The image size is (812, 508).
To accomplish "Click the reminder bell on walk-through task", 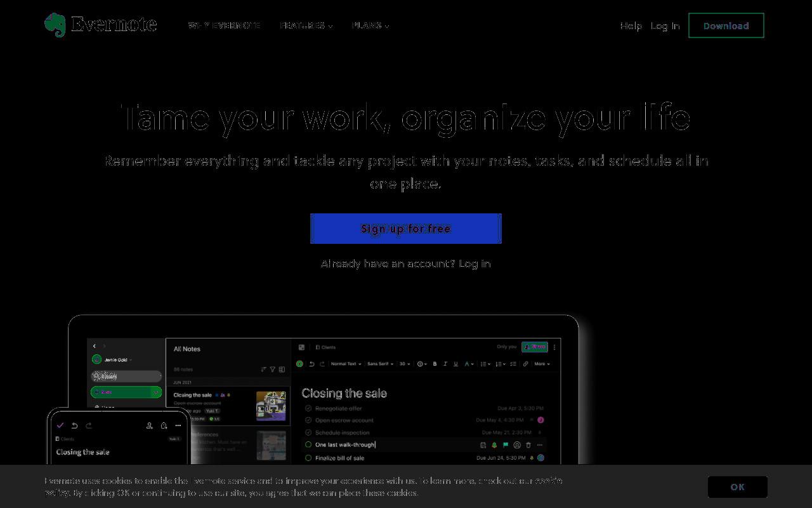I will coord(494,445).
